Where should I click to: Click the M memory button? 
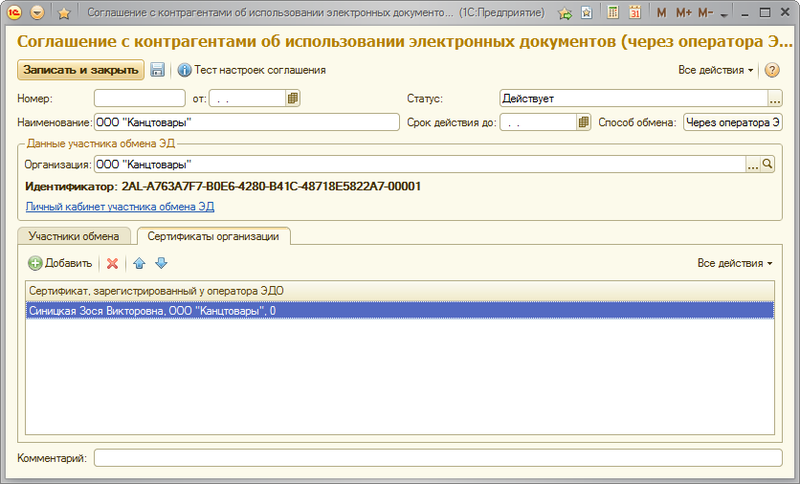click(x=661, y=13)
